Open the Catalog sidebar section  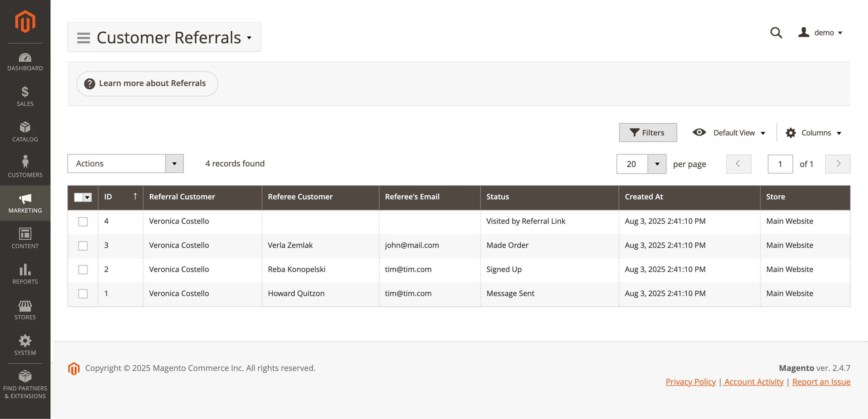pyautogui.click(x=25, y=132)
